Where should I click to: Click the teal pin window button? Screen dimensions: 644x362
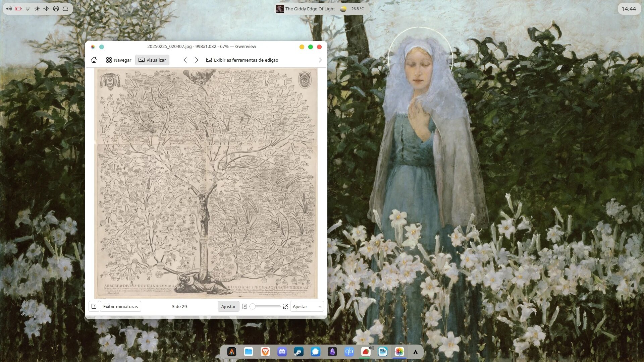coord(102,47)
